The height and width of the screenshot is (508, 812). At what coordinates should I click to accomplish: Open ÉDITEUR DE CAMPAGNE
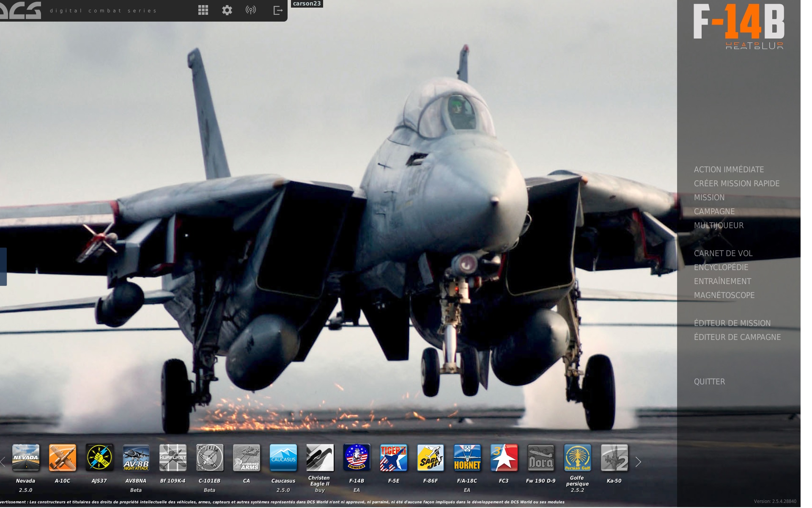click(x=737, y=337)
